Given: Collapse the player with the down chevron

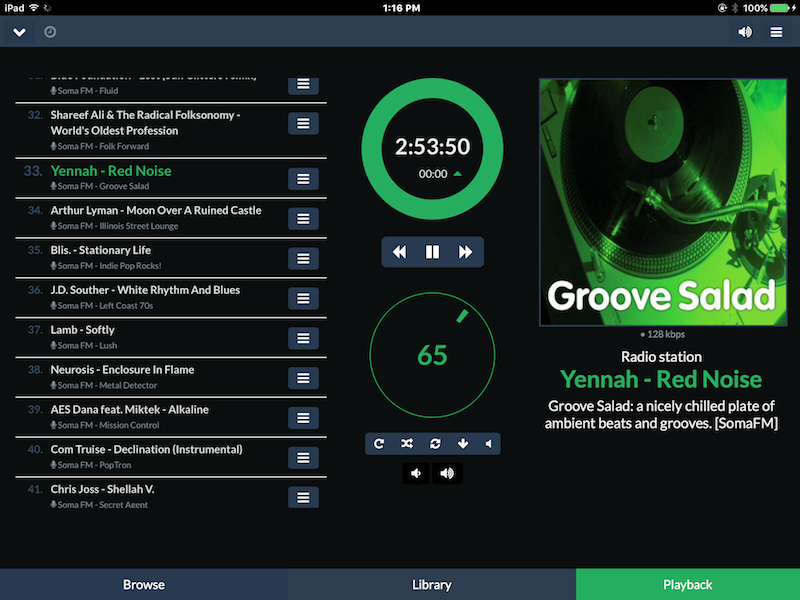Looking at the screenshot, I should [x=19, y=32].
